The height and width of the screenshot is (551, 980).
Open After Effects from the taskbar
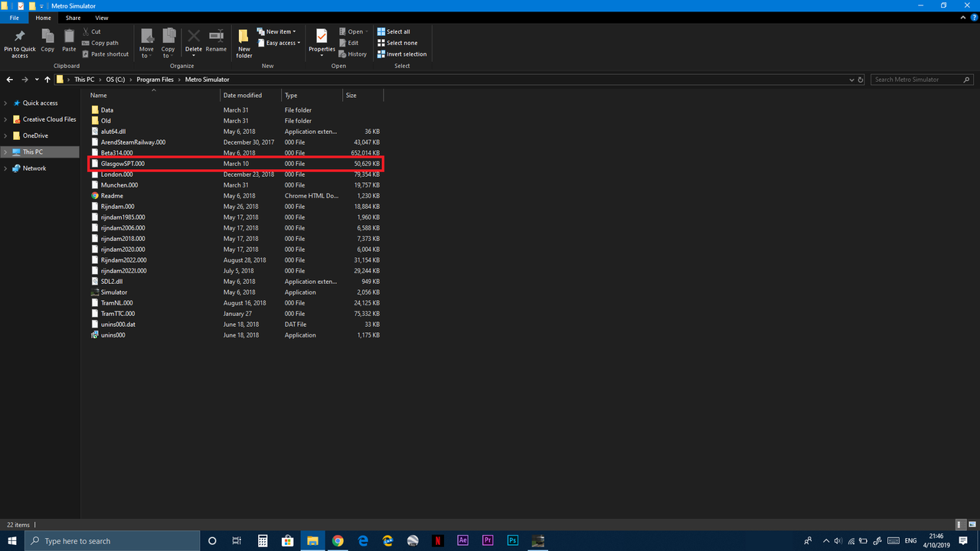462,540
